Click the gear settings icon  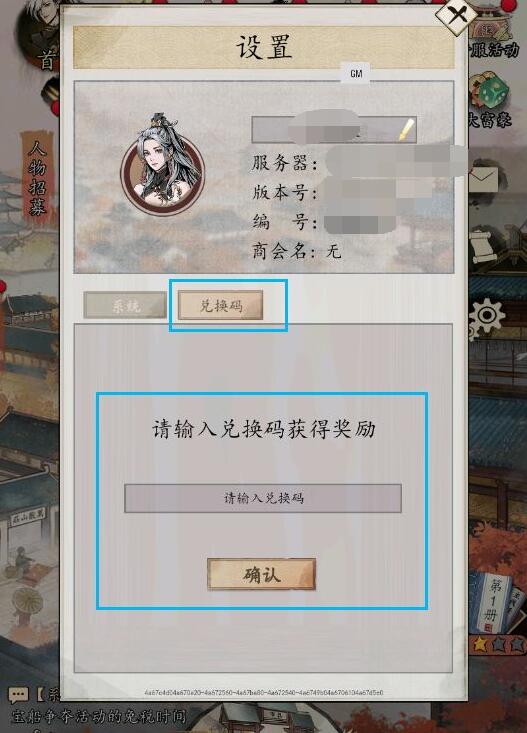[x=486, y=316]
